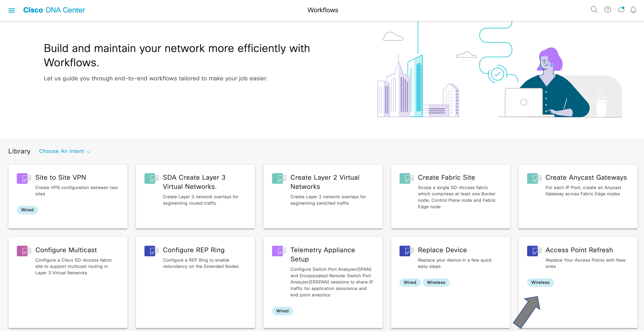The height and width of the screenshot is (331, 644).
Task: Expand the Choose An Intent dropdown
Action: tap(65, 151)
